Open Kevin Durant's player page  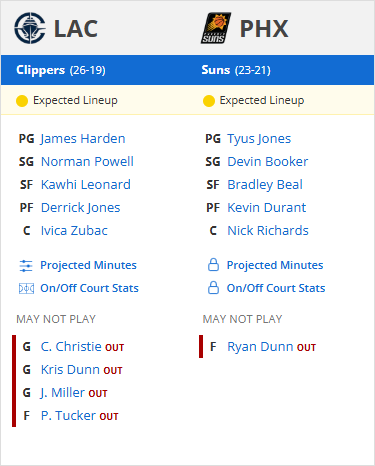(266, 208)
